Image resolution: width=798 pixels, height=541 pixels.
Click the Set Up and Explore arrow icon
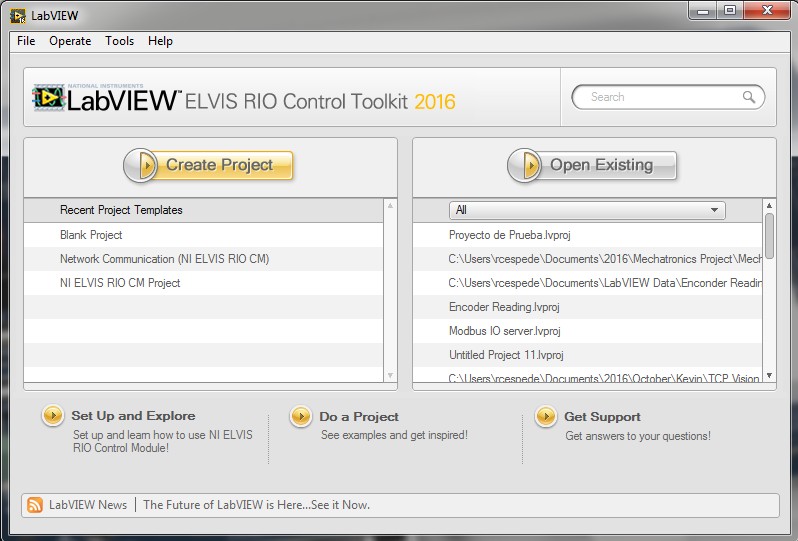pos(53,416)
